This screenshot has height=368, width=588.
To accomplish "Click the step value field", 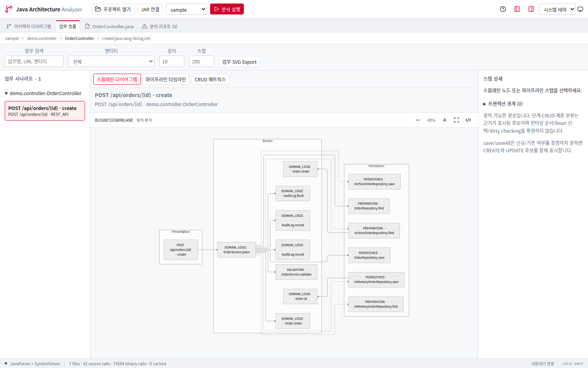I will tap(201, 61).
